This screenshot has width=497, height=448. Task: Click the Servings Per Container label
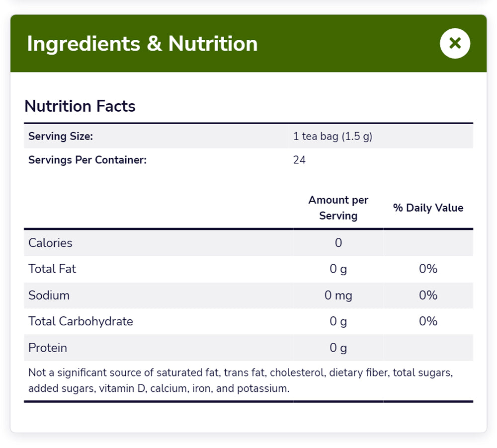coord(87,160)
